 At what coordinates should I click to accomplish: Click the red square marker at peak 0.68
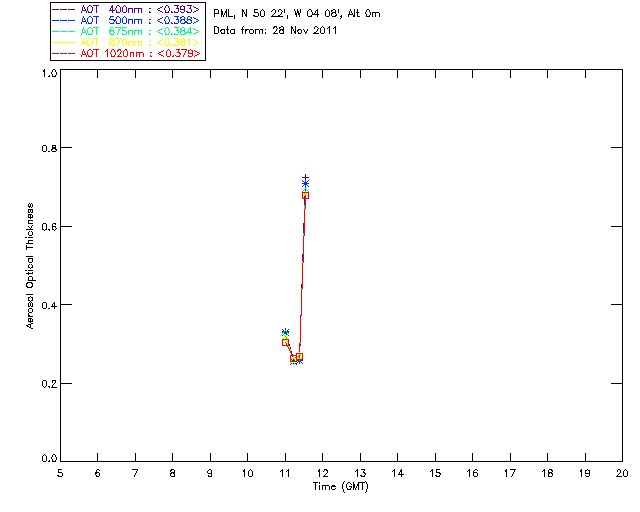pos(305,195)
